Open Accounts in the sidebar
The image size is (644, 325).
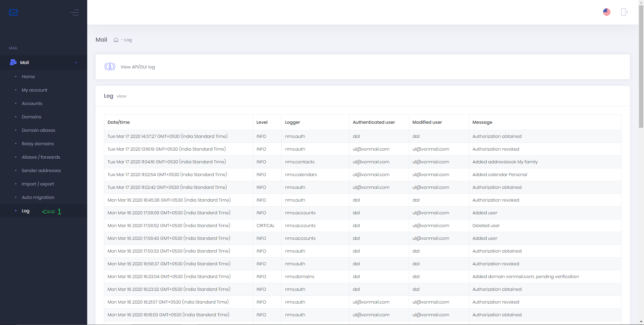tap(32, 104)
